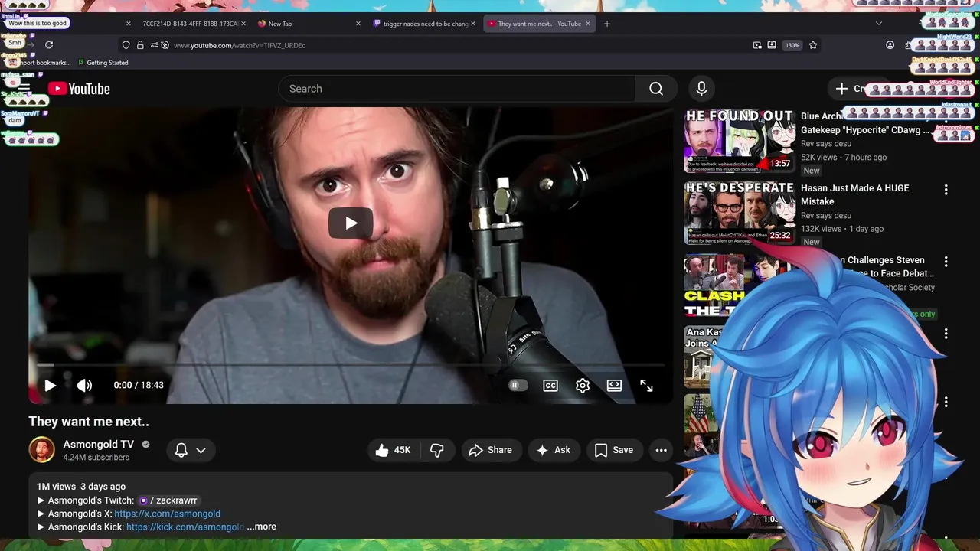Save the video to a playlist
980x551 pixels.
(614, 450)
